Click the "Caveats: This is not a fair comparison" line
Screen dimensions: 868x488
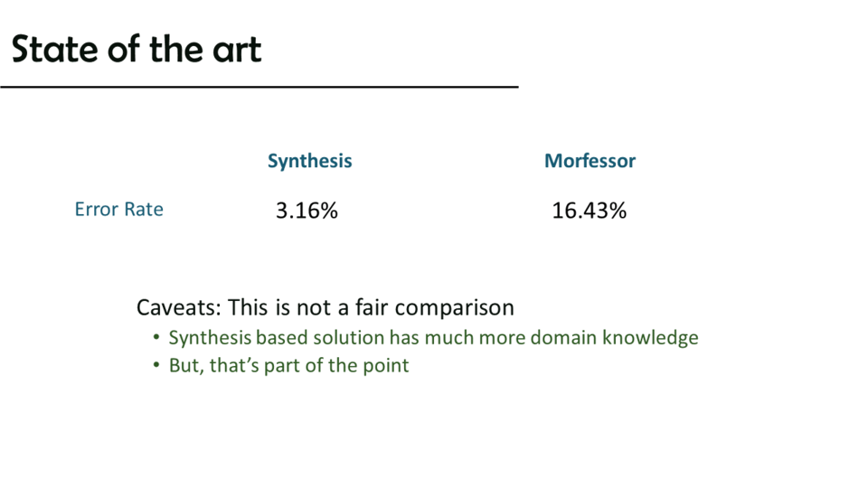[x=325, y=307]
